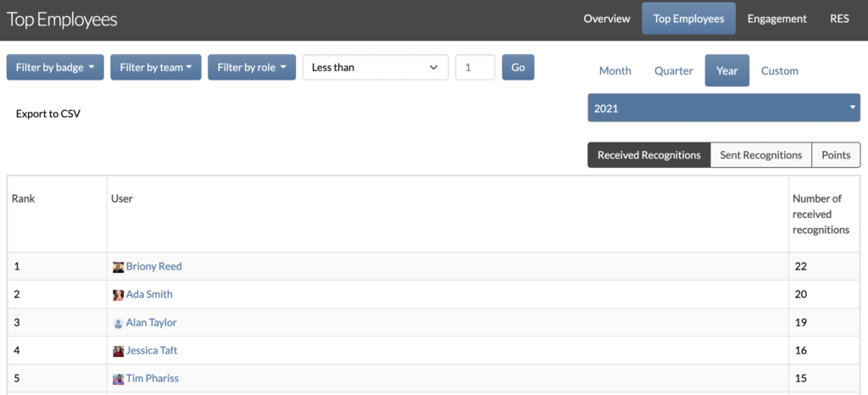Open the Overview tab
The width and height of the screenshot is (868, 395).
pos(607,19)
